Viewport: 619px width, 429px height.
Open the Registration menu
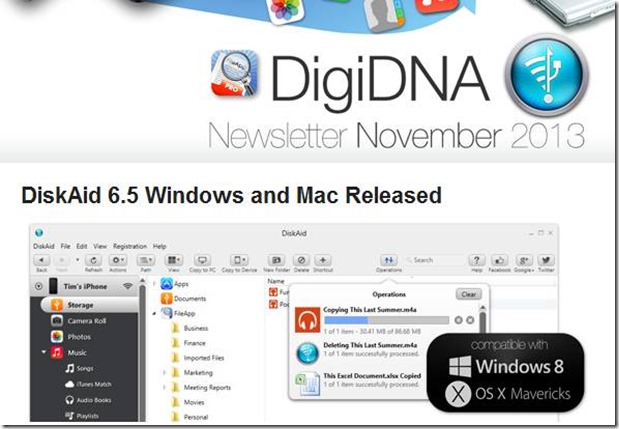[130, 246]
